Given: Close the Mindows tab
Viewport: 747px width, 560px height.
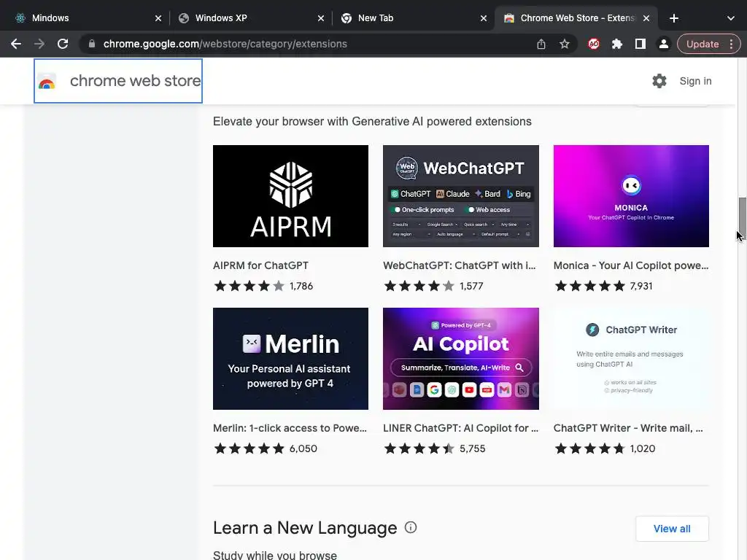Looking at the screenshot, I should click(158, 18).
